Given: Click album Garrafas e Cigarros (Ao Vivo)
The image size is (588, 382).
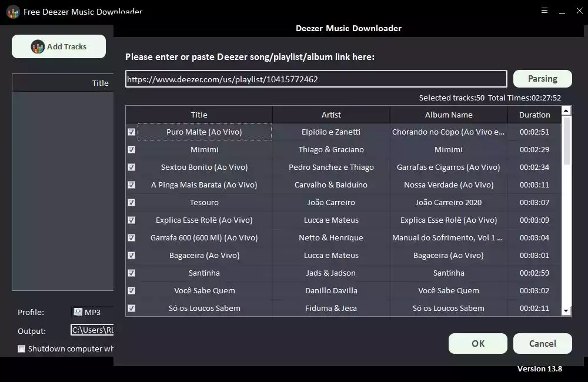Looking at the screenshot, I should (449, 167).
